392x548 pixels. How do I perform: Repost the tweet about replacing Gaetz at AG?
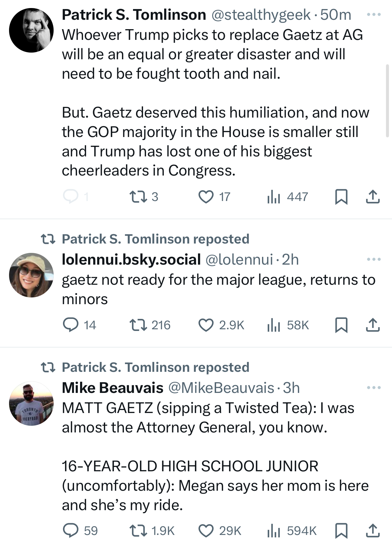(x=138, y=197)
